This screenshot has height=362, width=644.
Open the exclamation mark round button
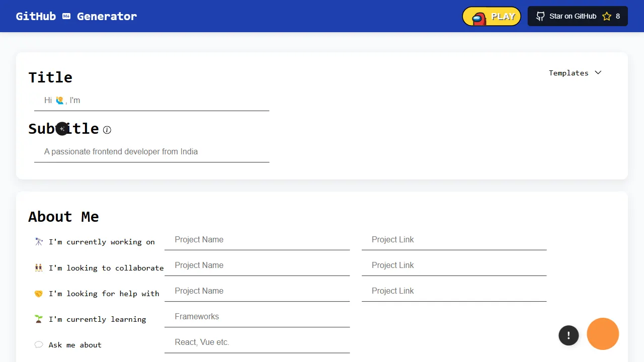(569, 335)
